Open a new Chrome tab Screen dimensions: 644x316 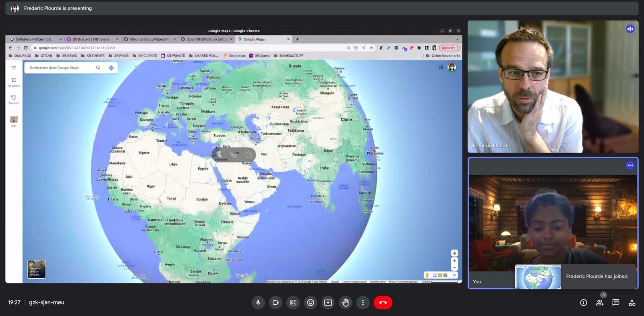point(297,39)
